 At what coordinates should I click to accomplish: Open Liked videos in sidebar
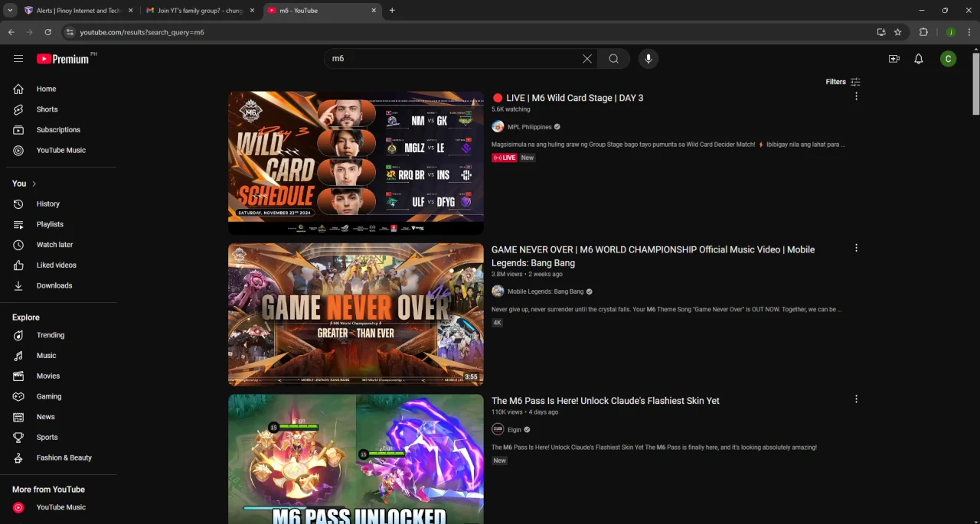coord(61,265)
